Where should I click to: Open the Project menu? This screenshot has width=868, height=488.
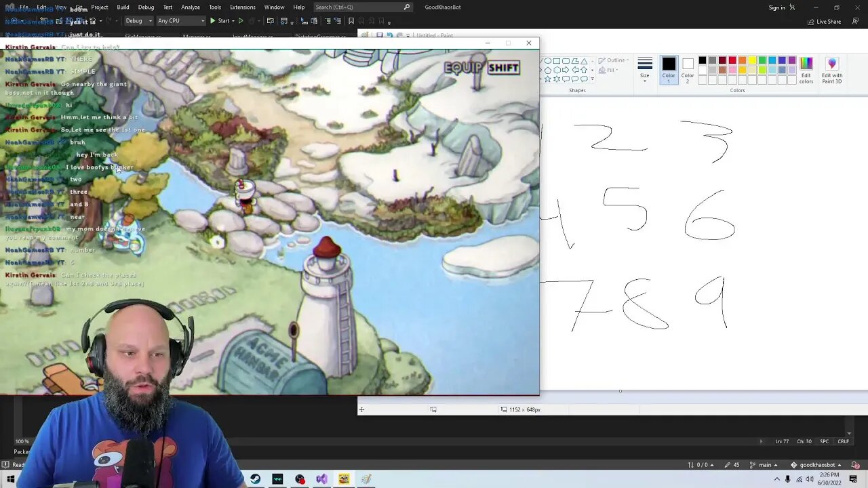(100, 7)
